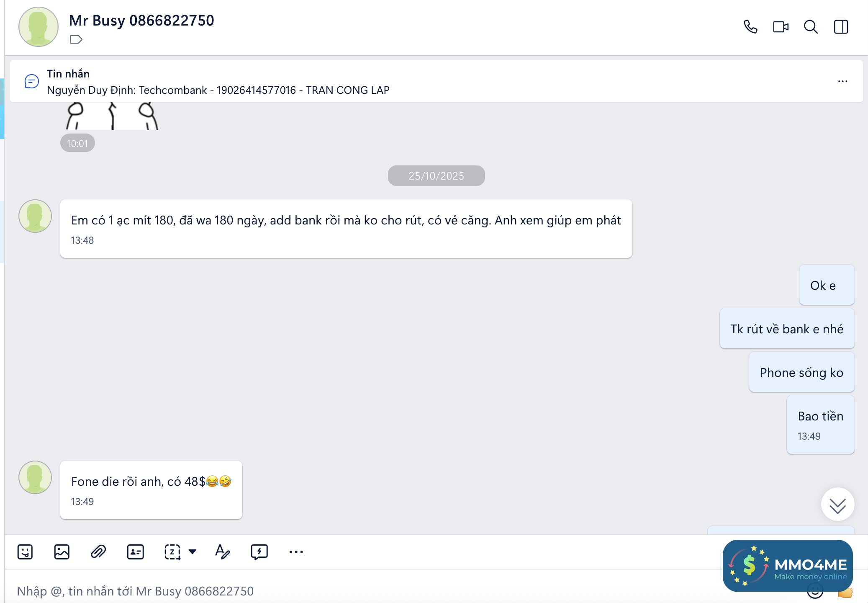Open message search in conversation
This screenshot has width=868, height=603.
[x=811, y=27]
